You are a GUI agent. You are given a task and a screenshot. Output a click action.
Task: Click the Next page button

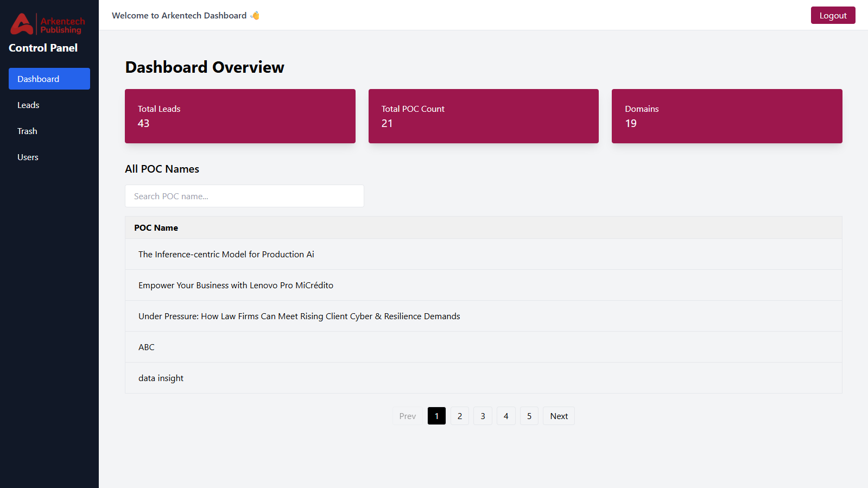[559, 416]
